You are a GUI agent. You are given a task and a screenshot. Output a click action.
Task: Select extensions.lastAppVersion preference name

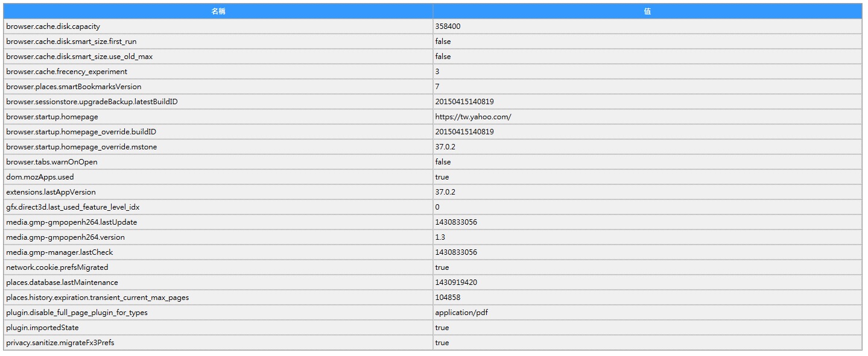(x=51, y=192)
